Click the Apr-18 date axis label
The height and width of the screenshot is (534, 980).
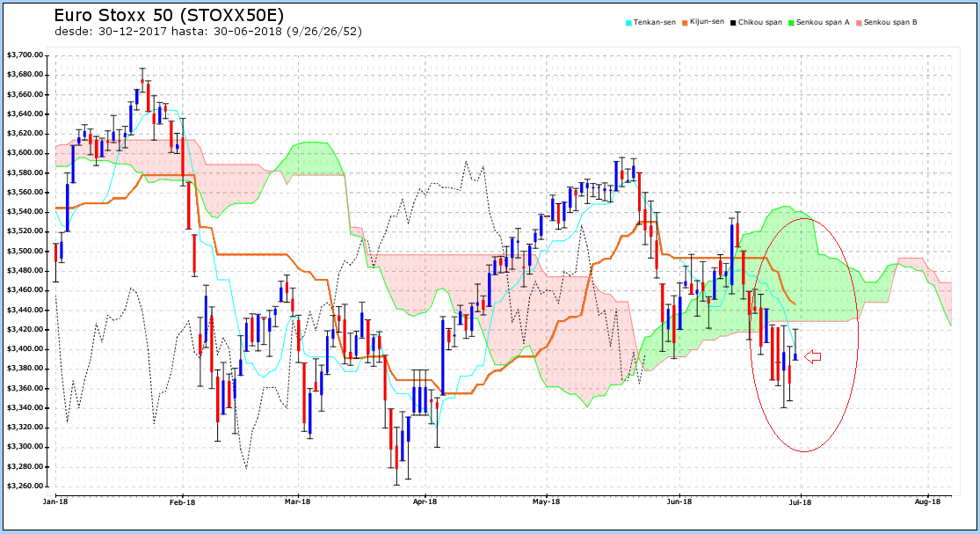click(425, 501)
